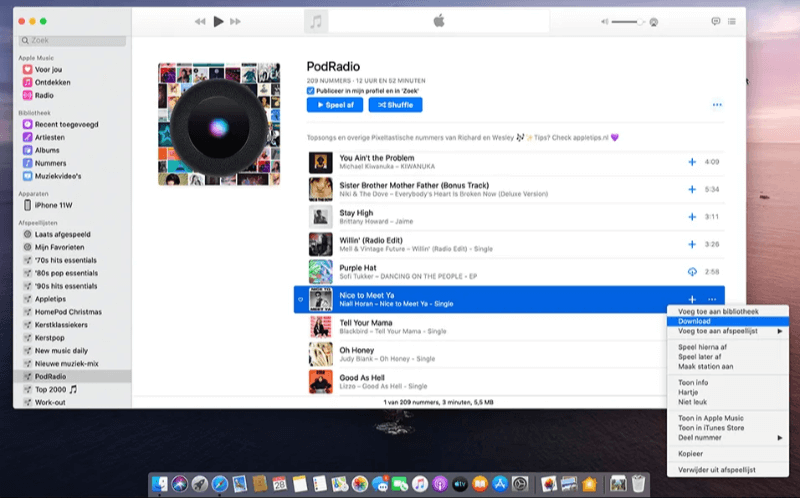Show the up-next queue list icon

733,21
